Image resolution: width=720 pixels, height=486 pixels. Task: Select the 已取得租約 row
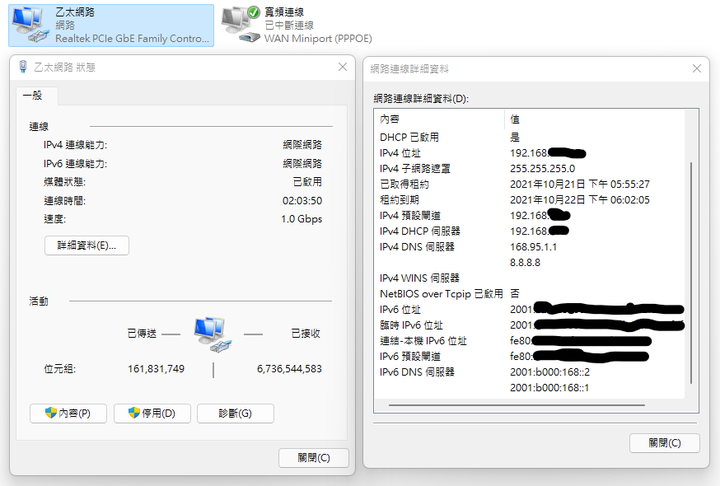(x=529, y=184)
